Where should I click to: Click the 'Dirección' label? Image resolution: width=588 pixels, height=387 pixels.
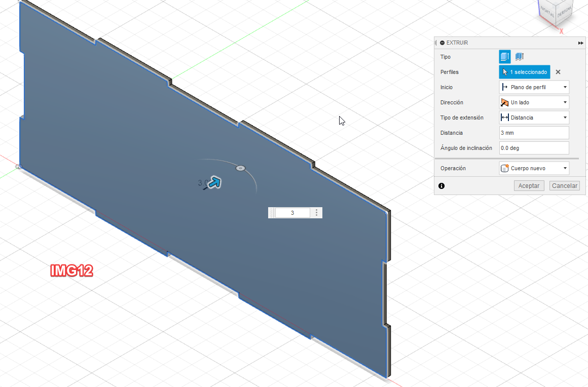click(x=452, y=102)
